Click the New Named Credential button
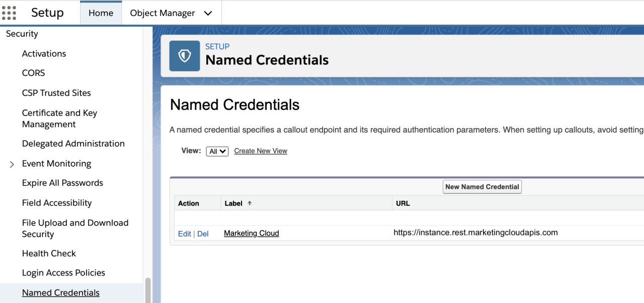Image resolution: width=644 pixels, height=303 pixels. (482, 187)
